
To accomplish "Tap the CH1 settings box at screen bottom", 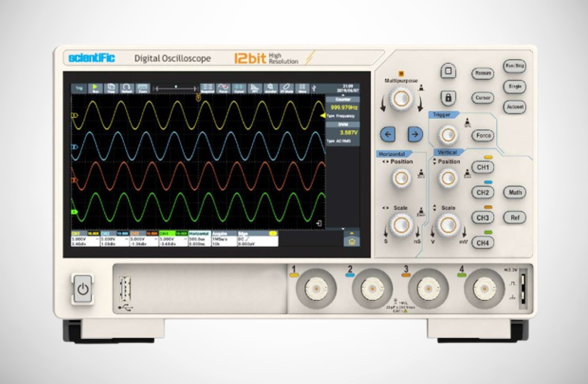I will click(85, 239).
